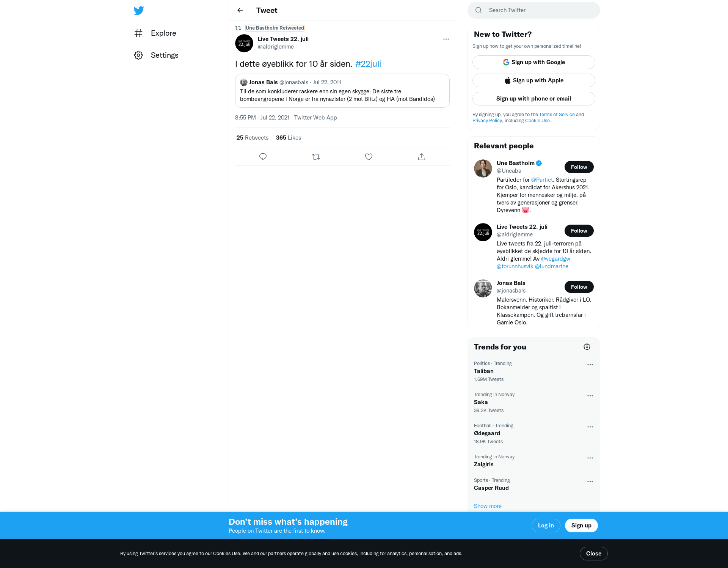728x568 pixels.
Task: Go back using the arrow icon
Action: [x=240, y=10]
